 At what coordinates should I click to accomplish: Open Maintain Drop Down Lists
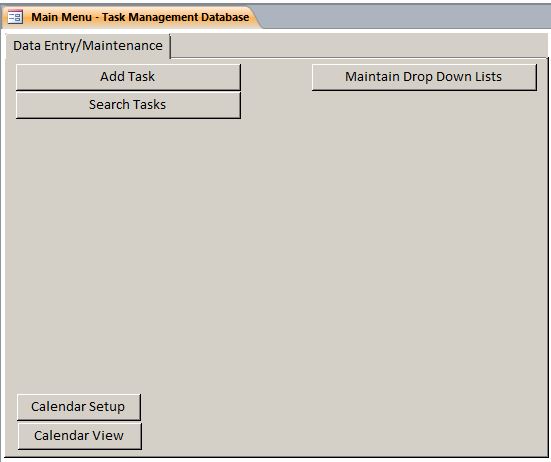tap(424, 77)
